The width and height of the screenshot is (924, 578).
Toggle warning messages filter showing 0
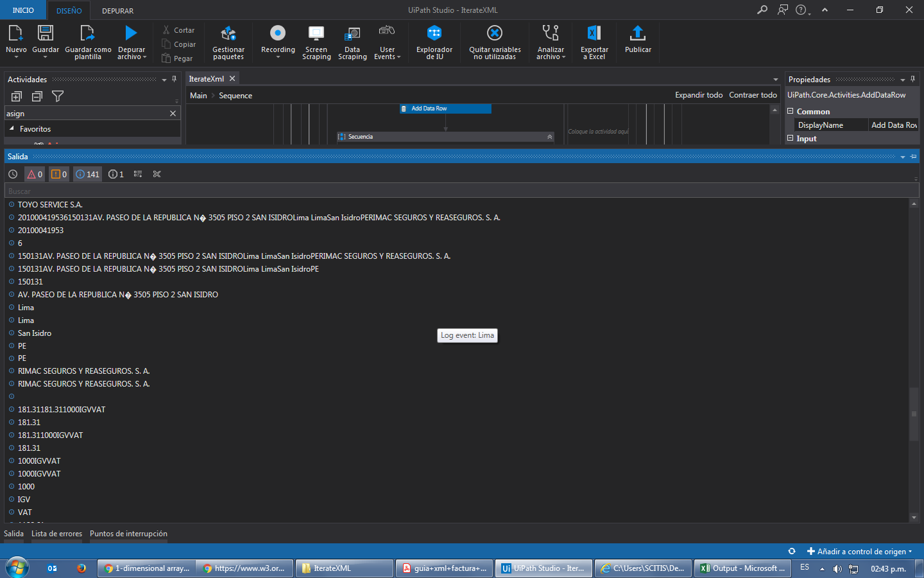click(x=59, y=174)
